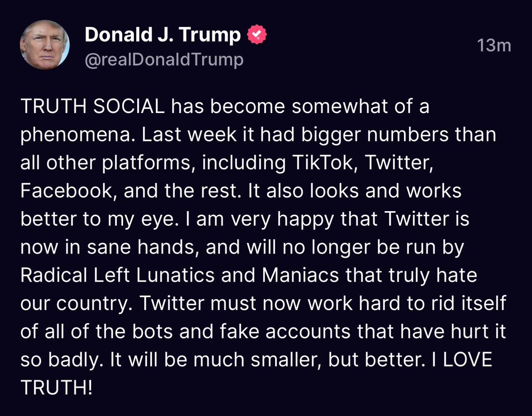Open the @realDonaldTrump handle link

(x=164, y=60)
